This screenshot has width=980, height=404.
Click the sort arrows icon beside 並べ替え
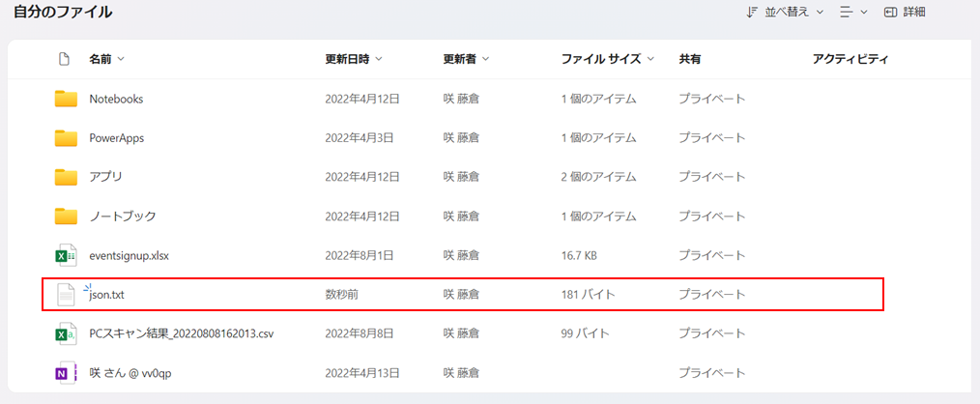click(x=753, y=12)
